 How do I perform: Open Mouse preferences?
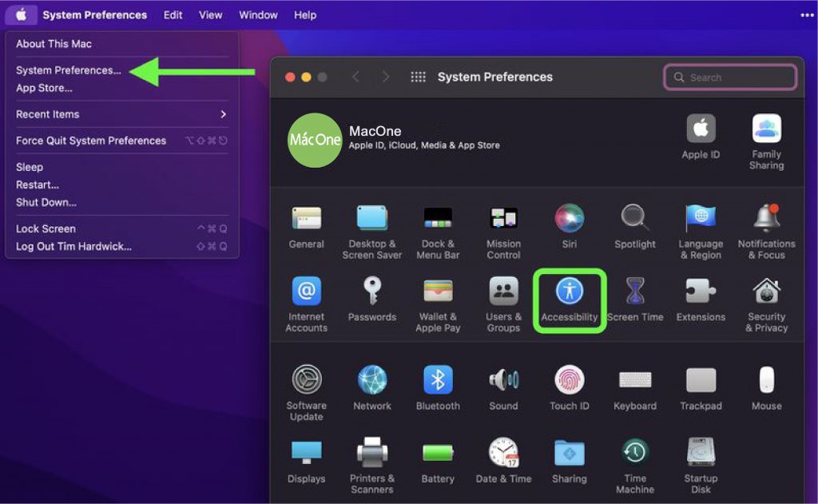[x=766, y=388]
